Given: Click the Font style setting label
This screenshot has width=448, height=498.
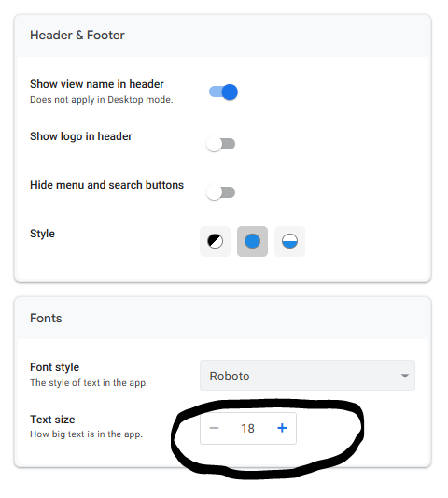Looking at the screenshot, I should point(54,367).
